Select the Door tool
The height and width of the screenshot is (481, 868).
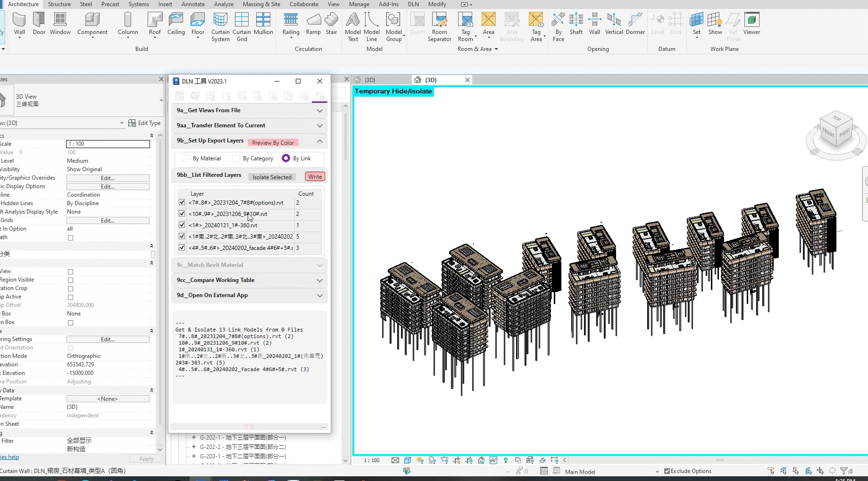(x=39, y=24)
